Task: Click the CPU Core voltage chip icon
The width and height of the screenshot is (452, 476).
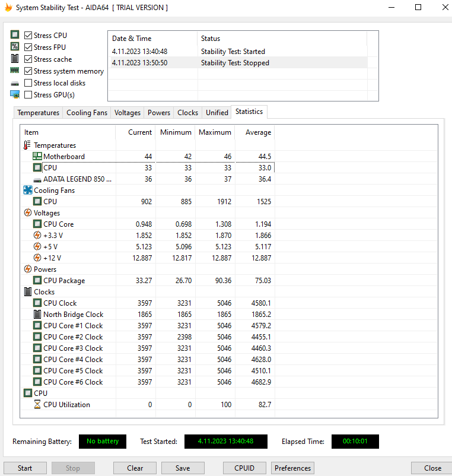Action: [x=37, y=224]
